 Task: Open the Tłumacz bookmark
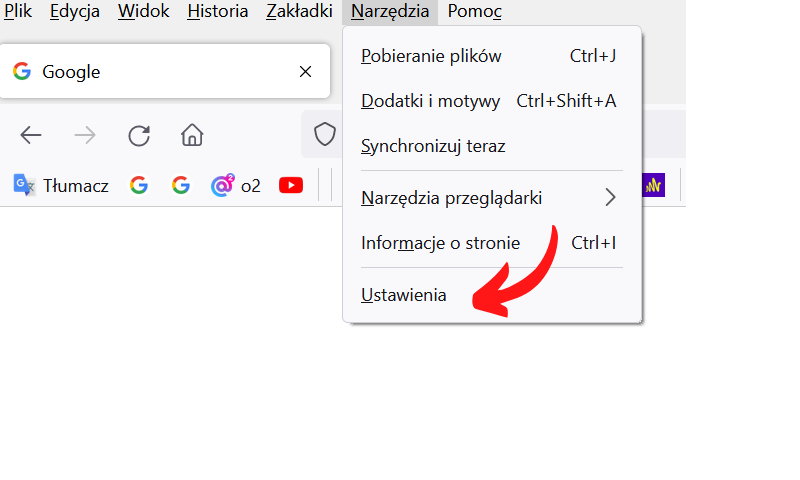[61, 186]
